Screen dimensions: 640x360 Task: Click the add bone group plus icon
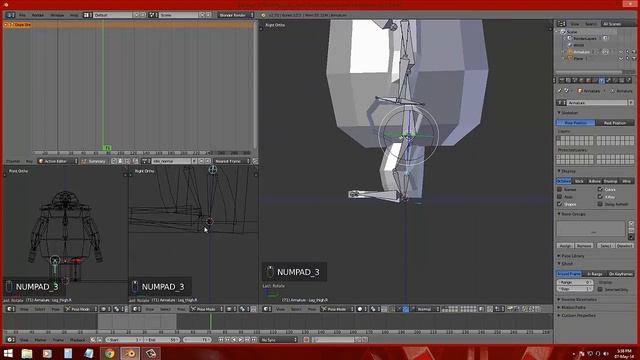(x=631, y=224)
